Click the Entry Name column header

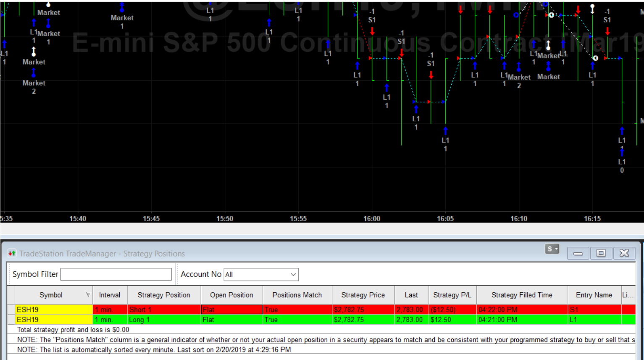tap(594, 295)
